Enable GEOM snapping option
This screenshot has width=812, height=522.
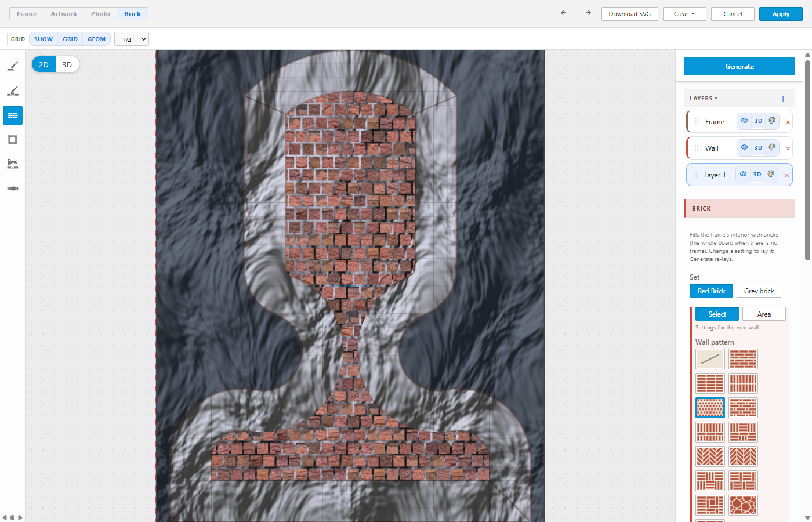[96, 39]
